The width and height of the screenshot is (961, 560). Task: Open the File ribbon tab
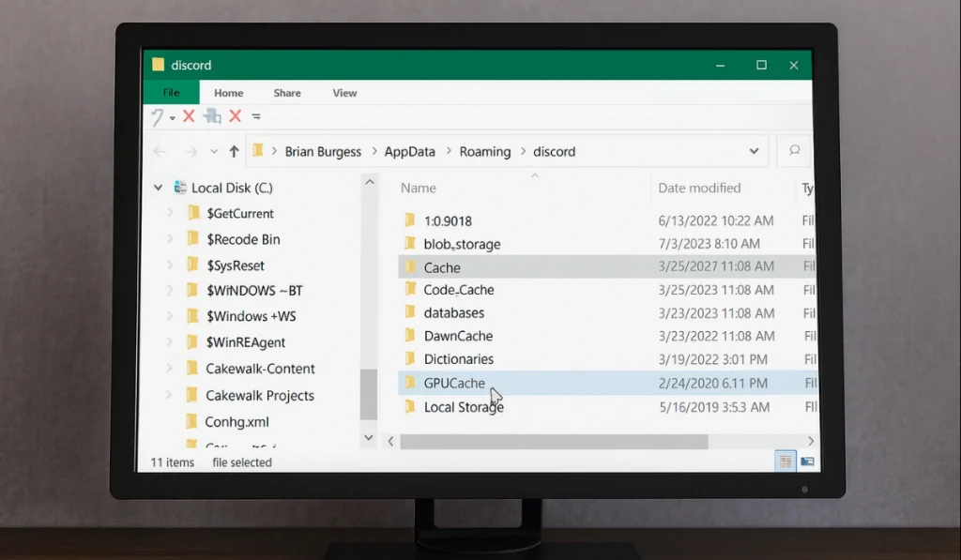[171, 93]
